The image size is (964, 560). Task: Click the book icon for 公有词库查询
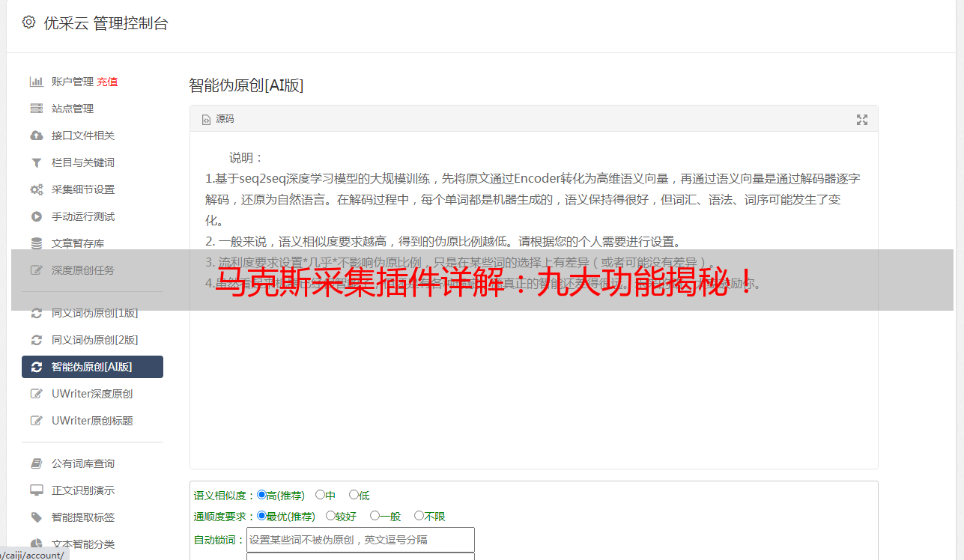click(36, 463)
